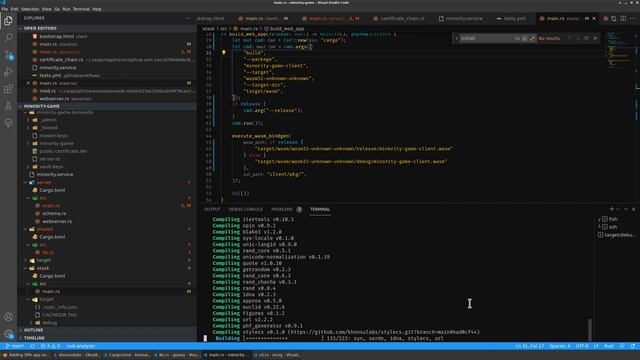Open the Terminal menu
The width and height of the screenshot is (640, 360).
point(81,9)
